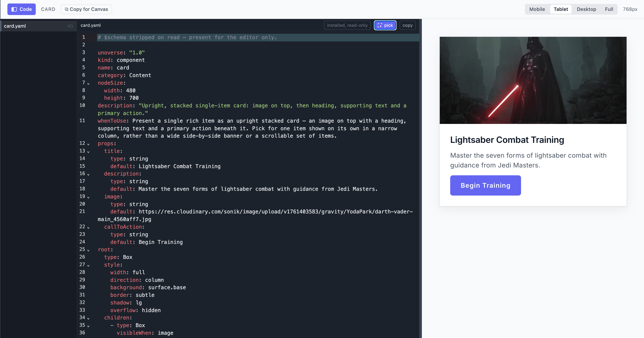Viewport: 644px width, 338px height.
Task: Select card.yaml in the file sidebar
Action: (38, 26)
